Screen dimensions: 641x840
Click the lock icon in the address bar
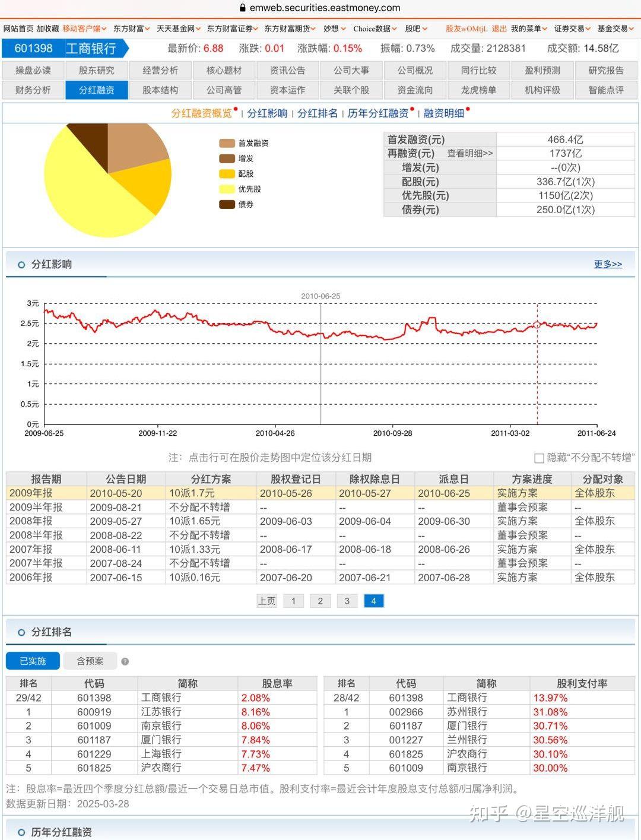tap(242, 8)
